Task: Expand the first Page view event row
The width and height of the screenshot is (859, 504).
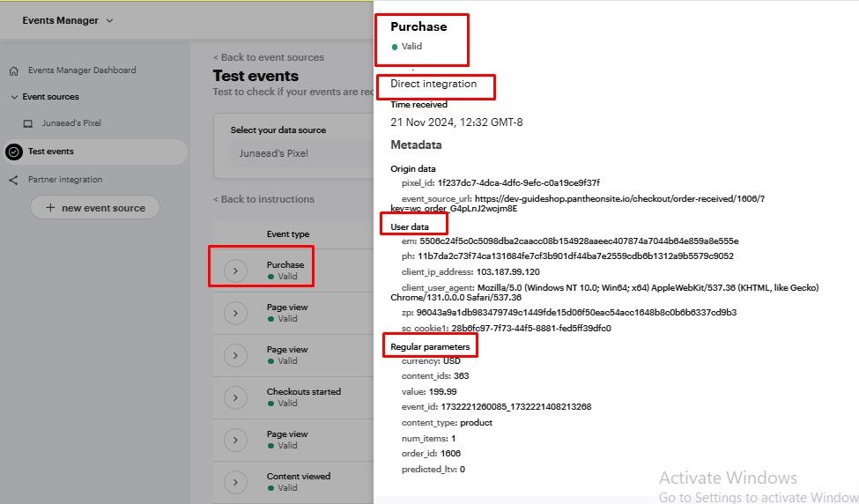Action: 235,313
